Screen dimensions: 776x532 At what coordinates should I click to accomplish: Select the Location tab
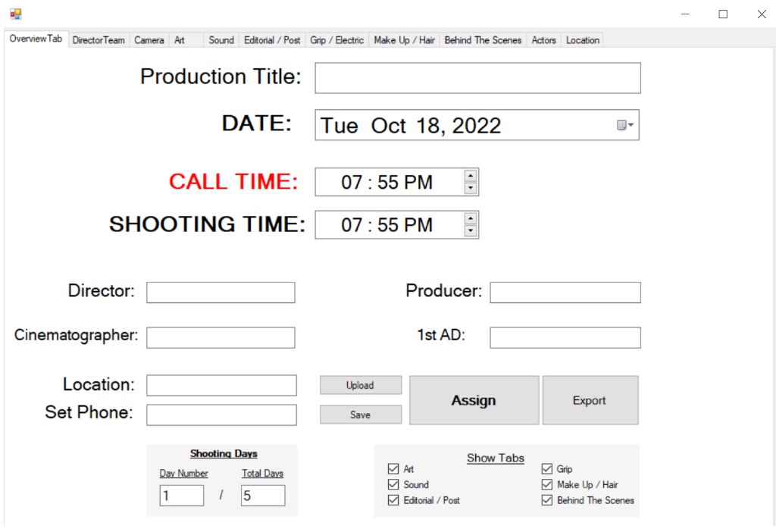tap(583, 40)
